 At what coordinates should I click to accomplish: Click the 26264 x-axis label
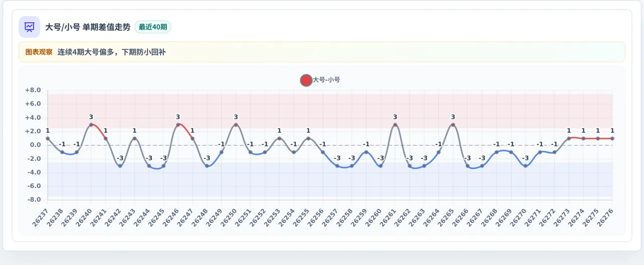click(432, 218)
